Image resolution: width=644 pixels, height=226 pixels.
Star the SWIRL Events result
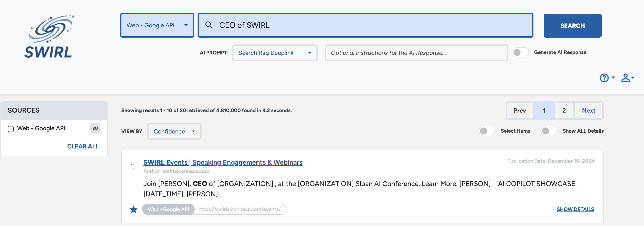133,210
